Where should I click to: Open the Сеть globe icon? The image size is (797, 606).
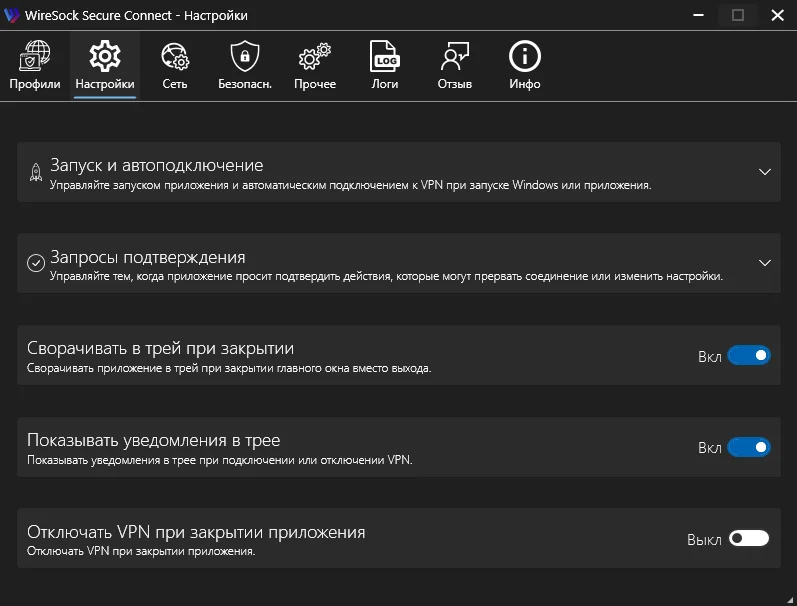(175, 56)
